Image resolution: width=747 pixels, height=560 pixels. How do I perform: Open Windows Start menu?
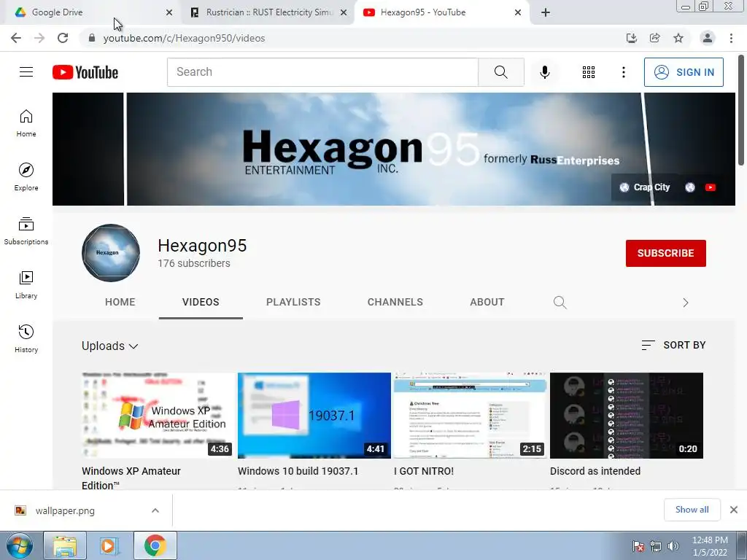pyautogui.click(x=19, y=545)
